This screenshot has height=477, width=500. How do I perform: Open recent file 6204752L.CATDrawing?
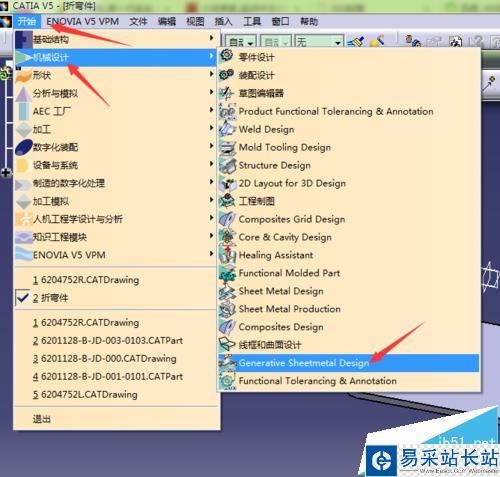(115, 395)
